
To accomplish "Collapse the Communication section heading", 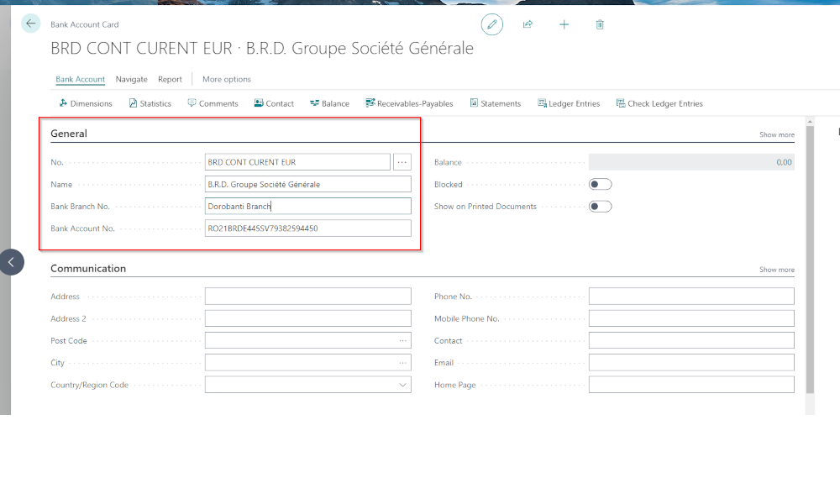I will (x=88, y=268).
